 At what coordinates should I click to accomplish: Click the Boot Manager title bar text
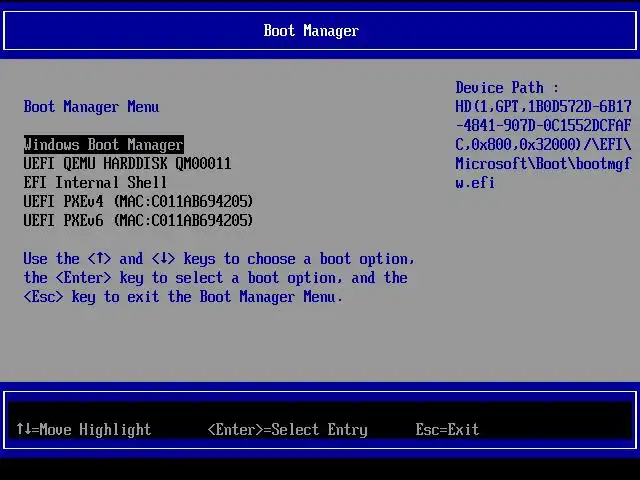pyautogui.click(x=311, y=31)
